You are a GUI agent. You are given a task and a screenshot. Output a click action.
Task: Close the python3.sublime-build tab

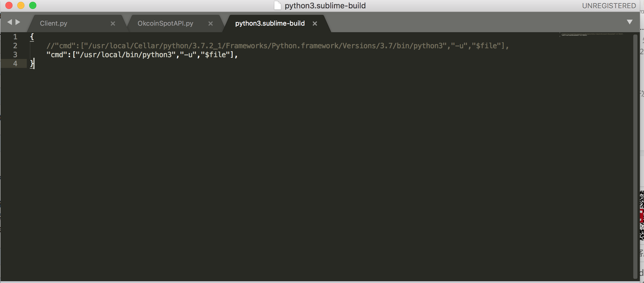pos(315,24)
